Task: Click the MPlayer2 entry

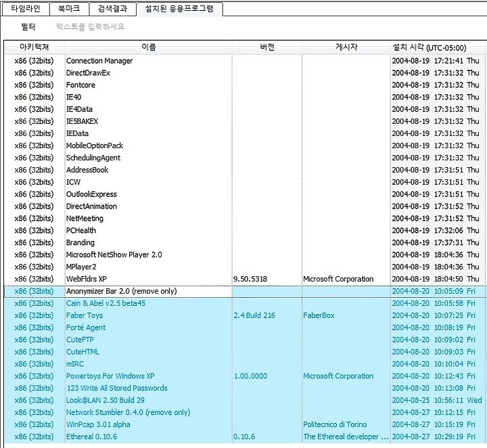Action: click(81, 267)
